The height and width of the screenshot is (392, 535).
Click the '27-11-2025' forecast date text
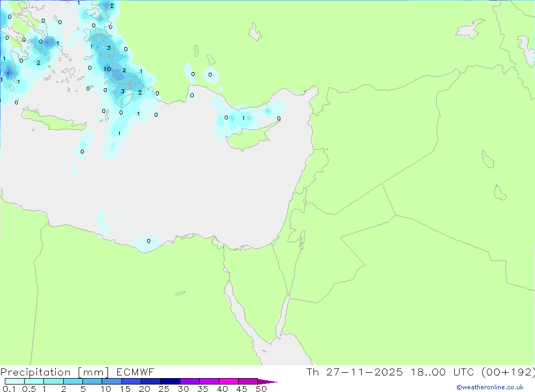[x=364, y=372]
